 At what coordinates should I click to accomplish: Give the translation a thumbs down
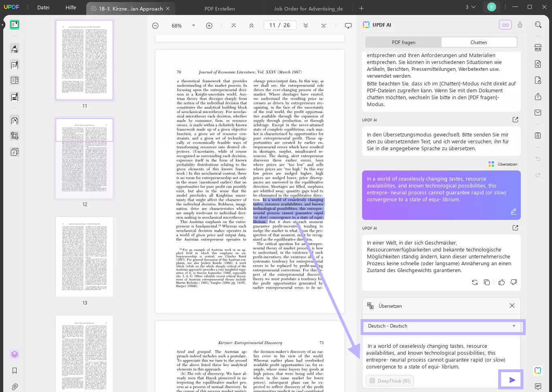514,282
